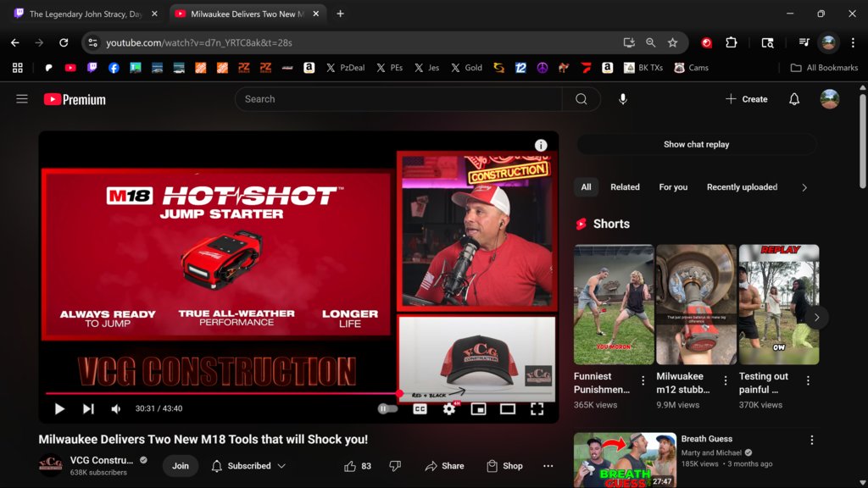
Task: Select the Recently uploaded filter chip
Action: [x=742, y=187]
